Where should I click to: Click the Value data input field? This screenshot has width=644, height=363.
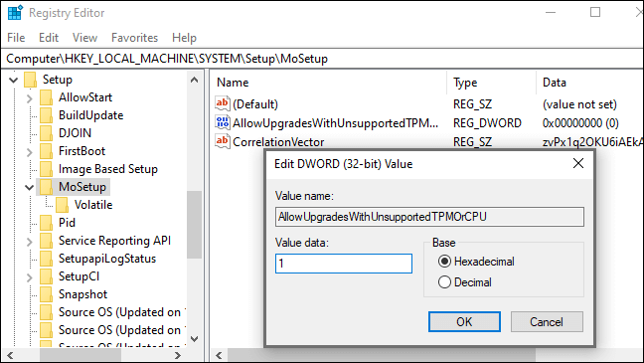tap(344, 264)
